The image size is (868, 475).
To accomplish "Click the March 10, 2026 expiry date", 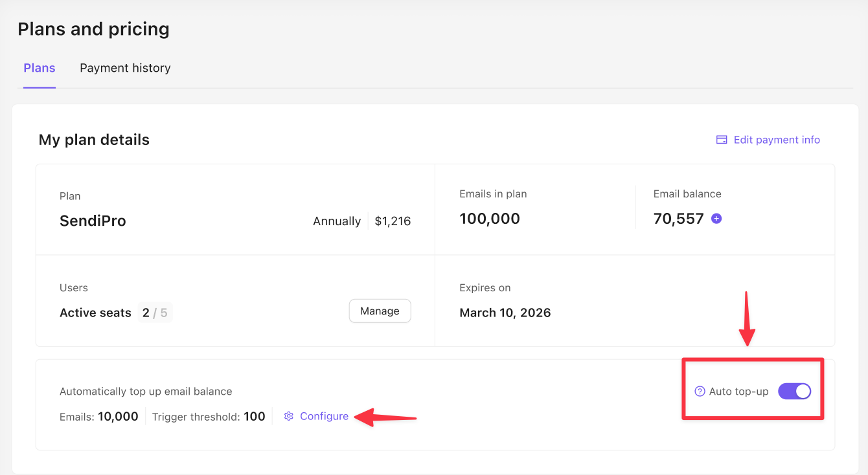I will pos(505,313).
